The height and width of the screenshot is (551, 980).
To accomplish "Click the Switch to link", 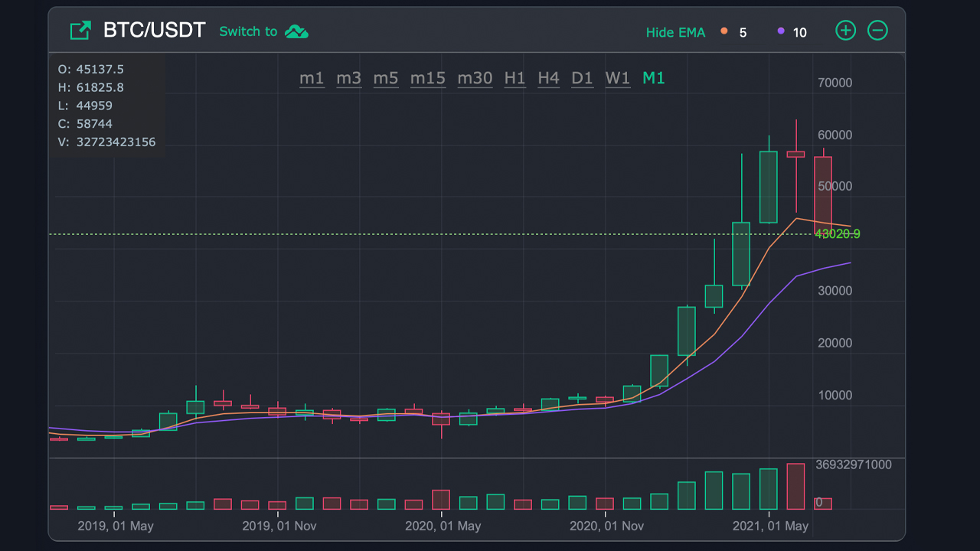I will coord(248,31).
